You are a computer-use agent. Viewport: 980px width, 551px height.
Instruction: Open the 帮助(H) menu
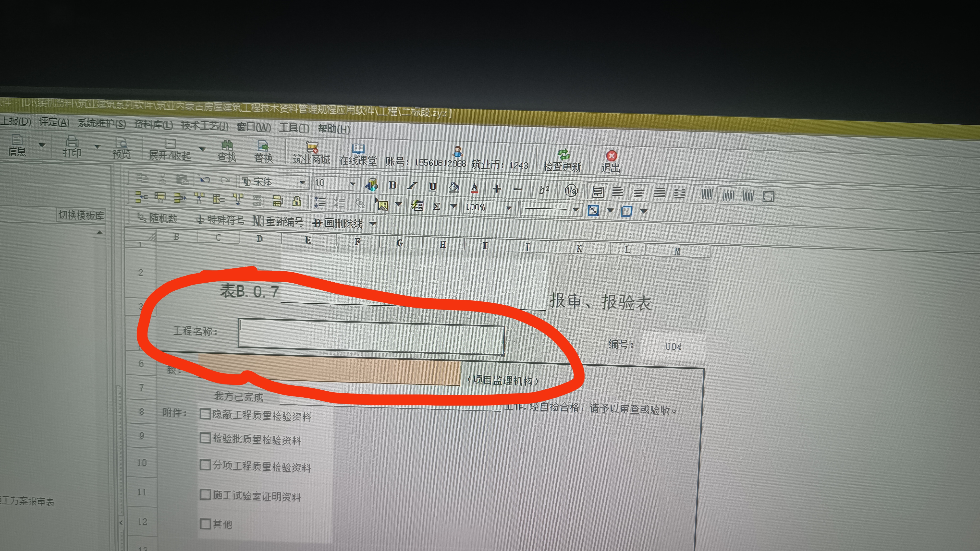pos(334,129)
